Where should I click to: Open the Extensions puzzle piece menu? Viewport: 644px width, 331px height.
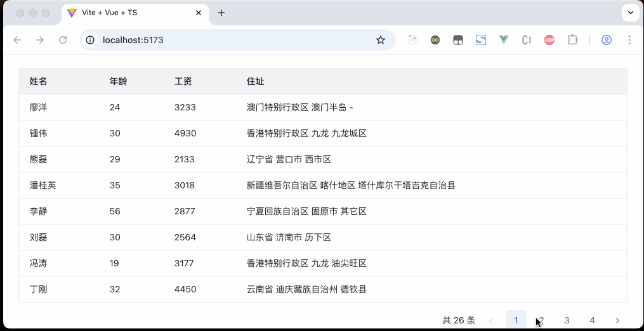(572, 40)
